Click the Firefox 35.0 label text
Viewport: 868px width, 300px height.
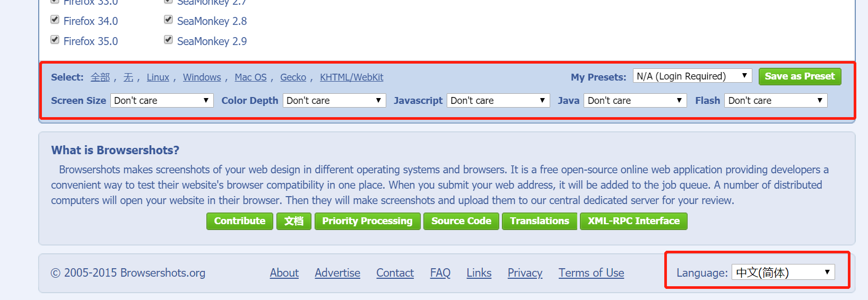tap(91, 41)
